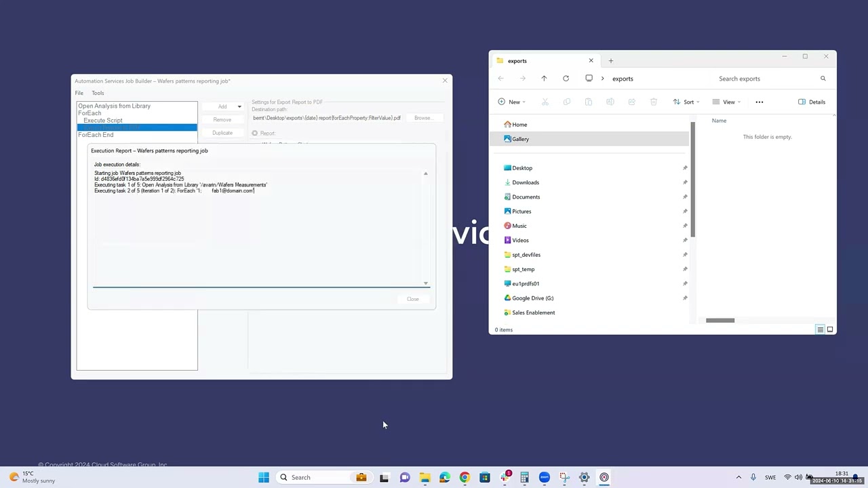Viewport: 868px width, 488px height.
Task: Select the Report radio button
Action: coord(255,133)
